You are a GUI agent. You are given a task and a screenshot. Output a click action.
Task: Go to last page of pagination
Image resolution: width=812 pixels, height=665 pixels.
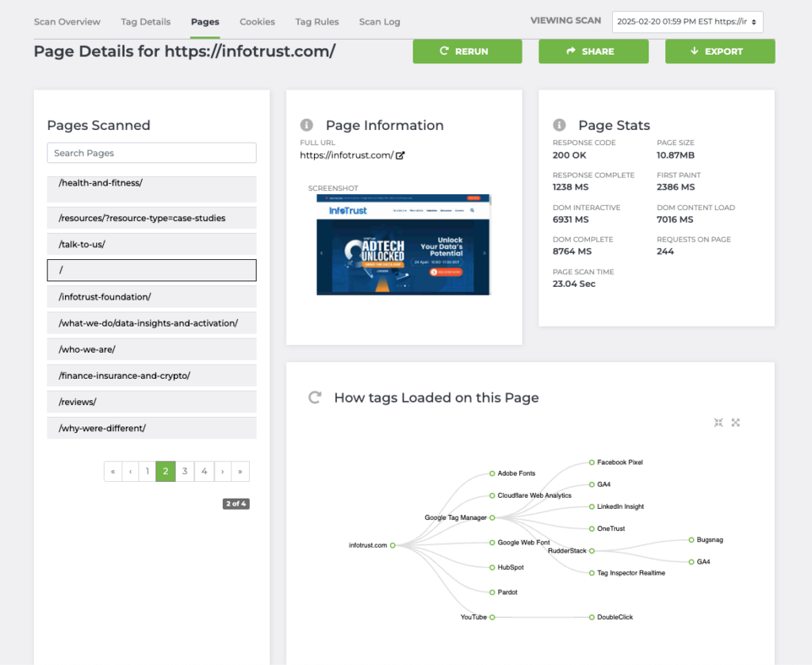240,472
